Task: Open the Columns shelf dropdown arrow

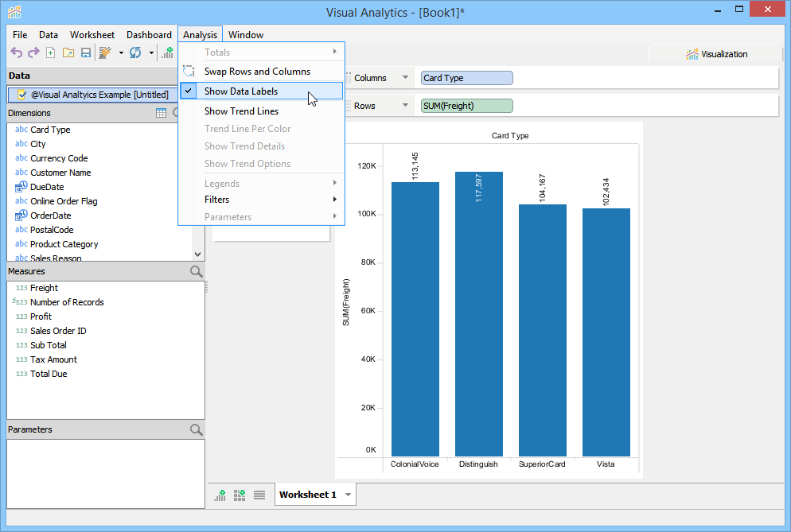Action: point(405,78)
